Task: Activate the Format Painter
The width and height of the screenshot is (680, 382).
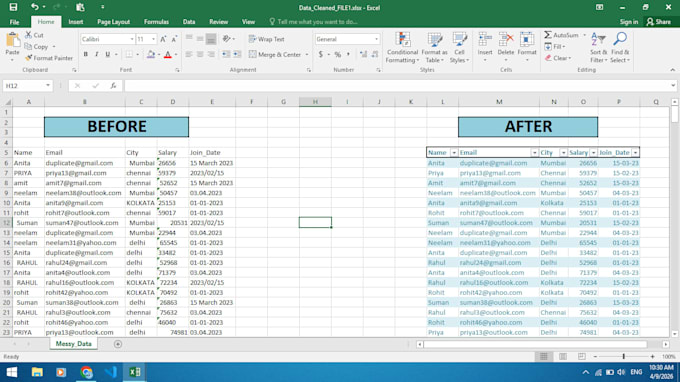Action: pos(49,58)
